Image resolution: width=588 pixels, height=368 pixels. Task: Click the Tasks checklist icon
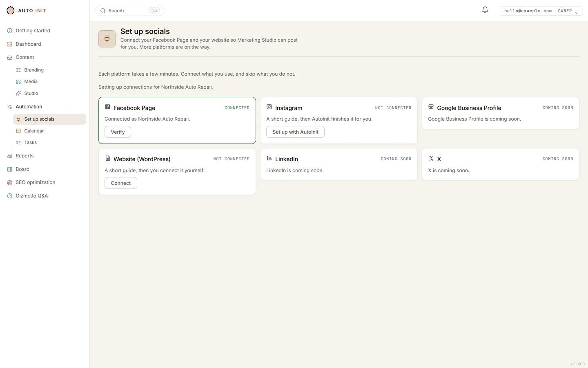click(x=18, y=143)
